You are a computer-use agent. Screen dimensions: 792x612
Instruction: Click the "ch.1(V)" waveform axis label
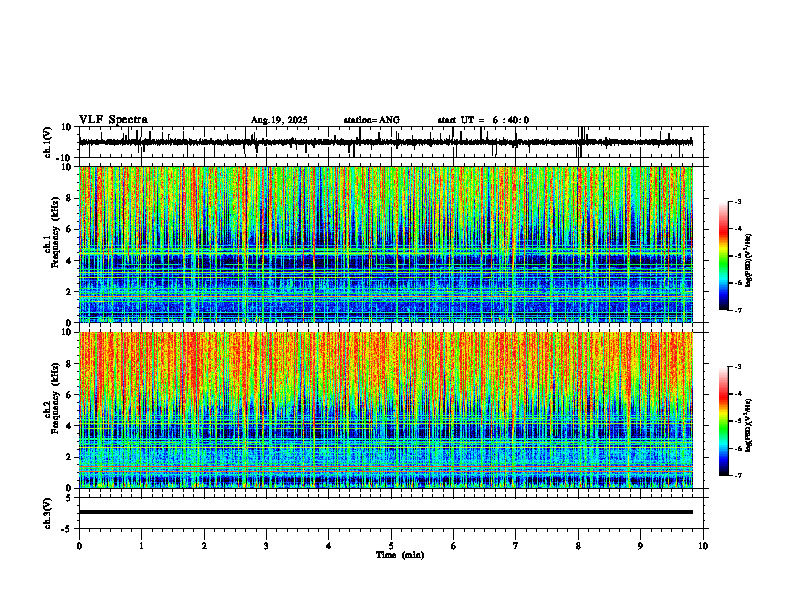(48, 142)
